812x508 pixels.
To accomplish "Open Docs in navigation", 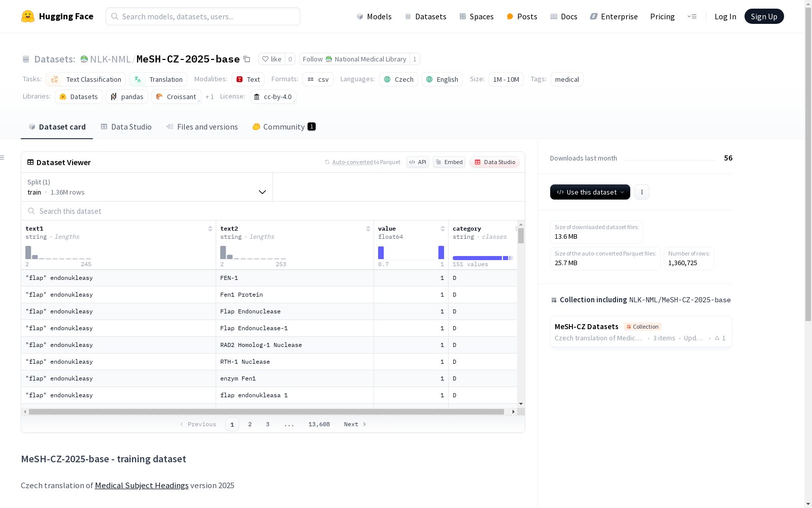I will pos(564,16).
